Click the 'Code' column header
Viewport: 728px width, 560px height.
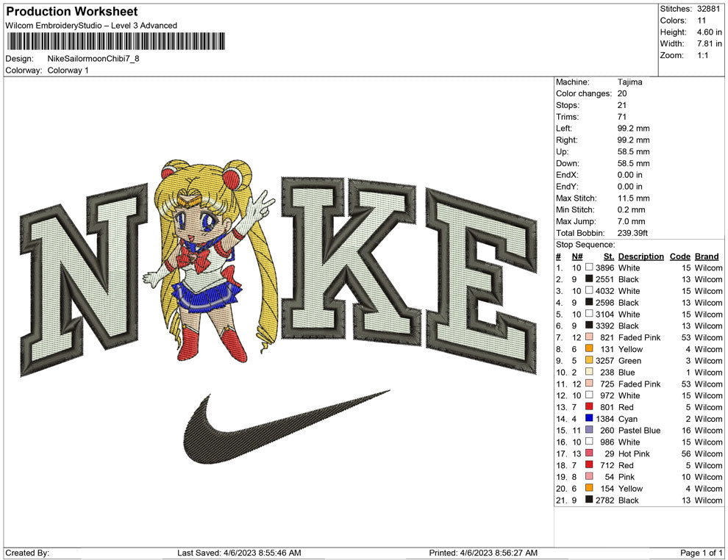coord(679,256)
